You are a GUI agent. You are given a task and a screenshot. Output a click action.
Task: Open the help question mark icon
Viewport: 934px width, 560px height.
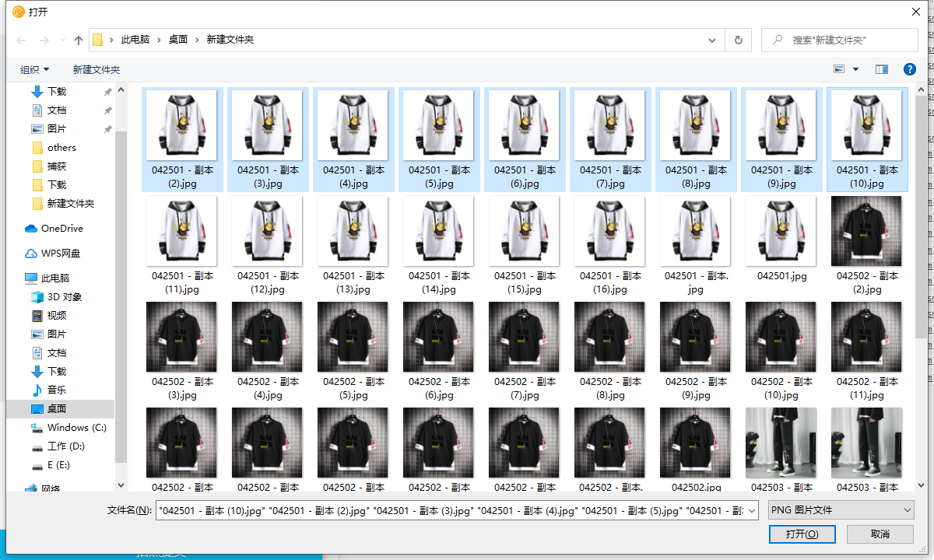coord(909,69)
